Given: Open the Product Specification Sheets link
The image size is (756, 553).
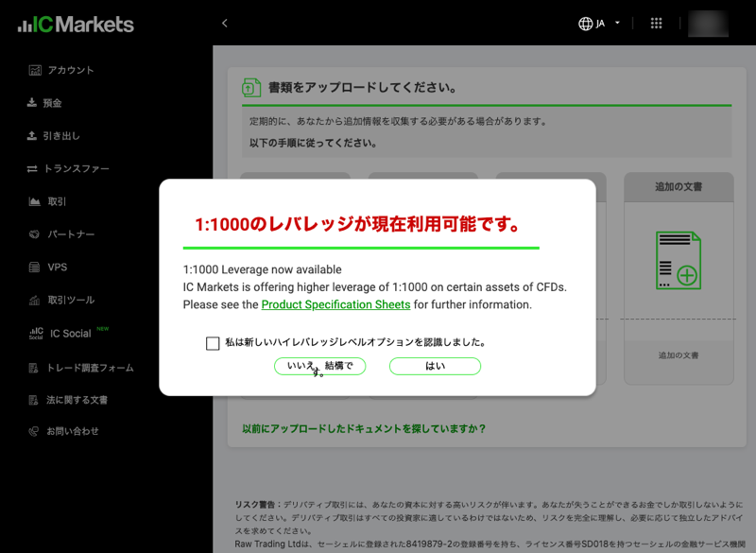Looking at the screenshot, I should pyautogui.click(x=335, y=304).
